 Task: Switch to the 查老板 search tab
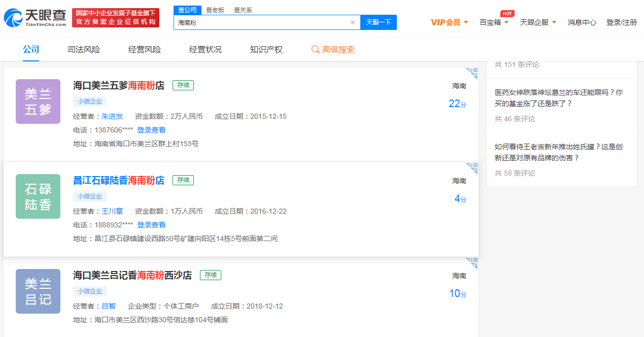215,10
